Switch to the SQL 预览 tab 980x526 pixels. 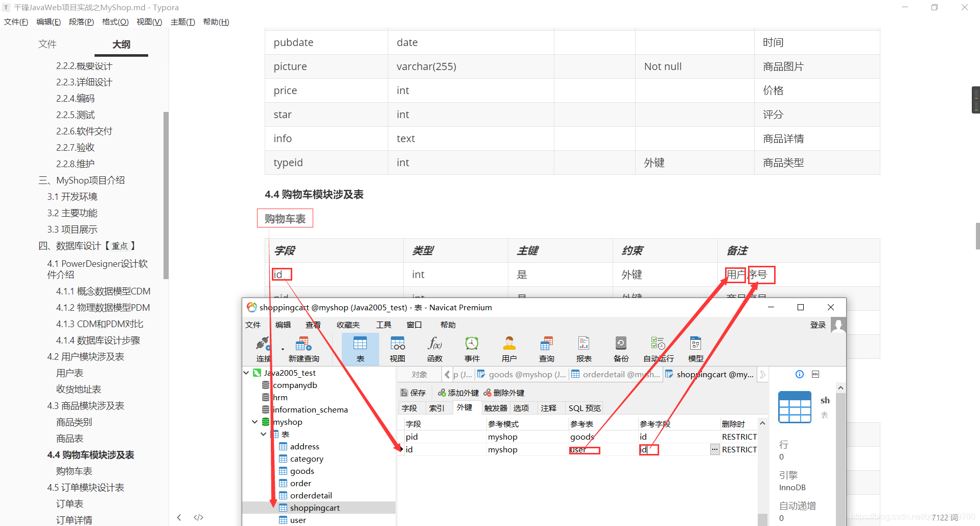pos(585,408)
